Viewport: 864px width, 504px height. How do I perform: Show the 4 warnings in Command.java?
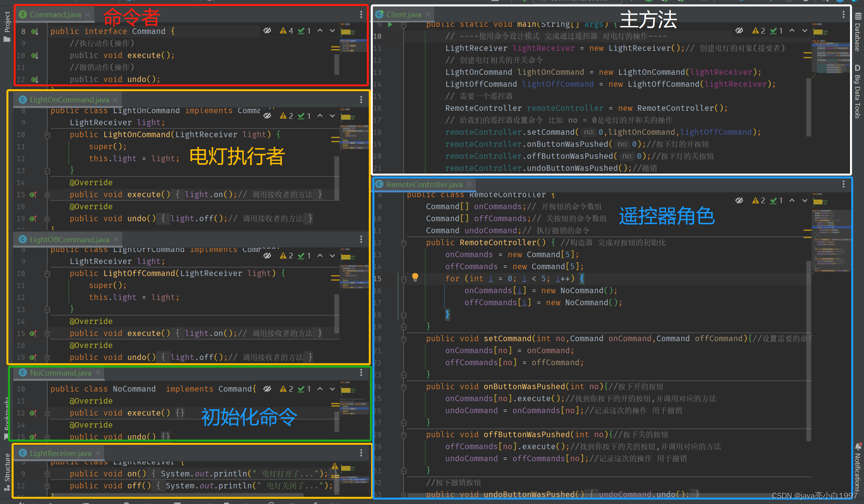286,31
